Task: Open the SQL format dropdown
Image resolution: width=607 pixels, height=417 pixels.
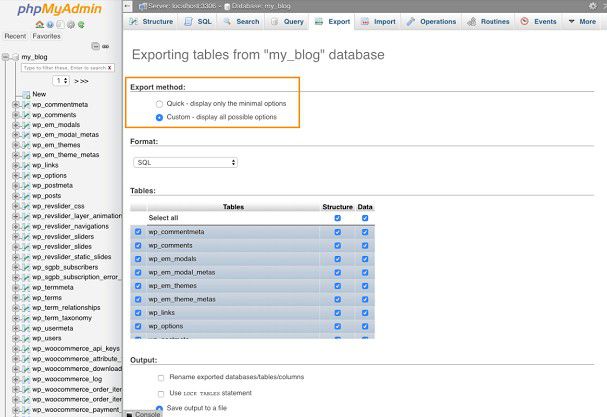Action: [x=185, y=163]
